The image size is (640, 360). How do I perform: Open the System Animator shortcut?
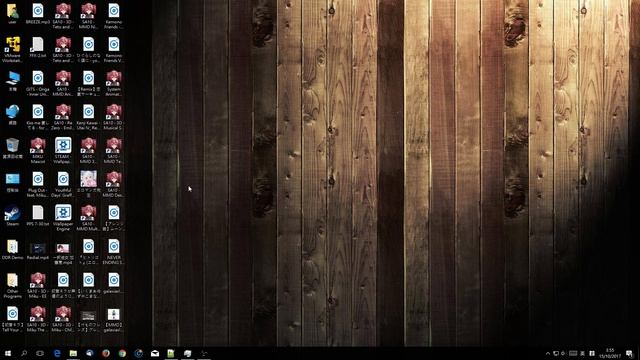point(113,83)
